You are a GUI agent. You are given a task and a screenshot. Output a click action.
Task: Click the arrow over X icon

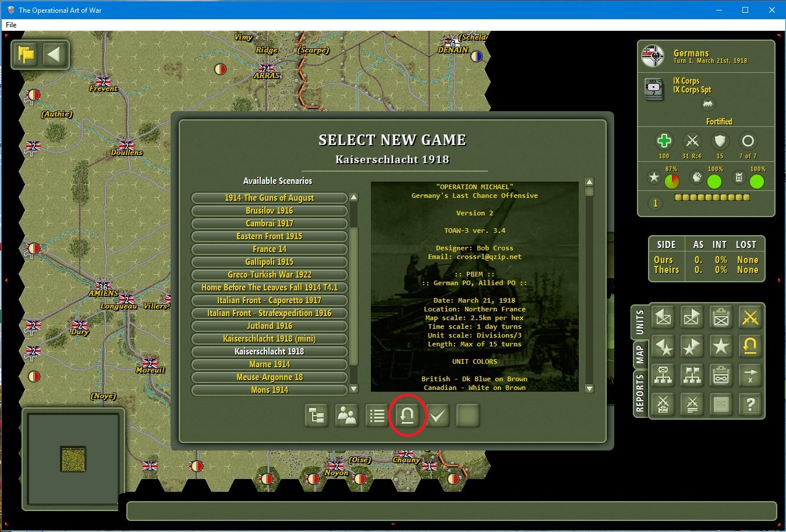(750, 375)
